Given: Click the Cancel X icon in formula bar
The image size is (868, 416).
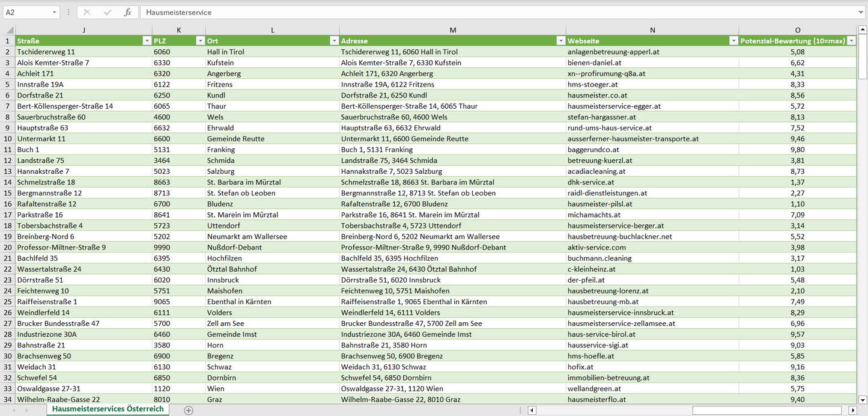Looking at the screenshot, I should point(87,12).
